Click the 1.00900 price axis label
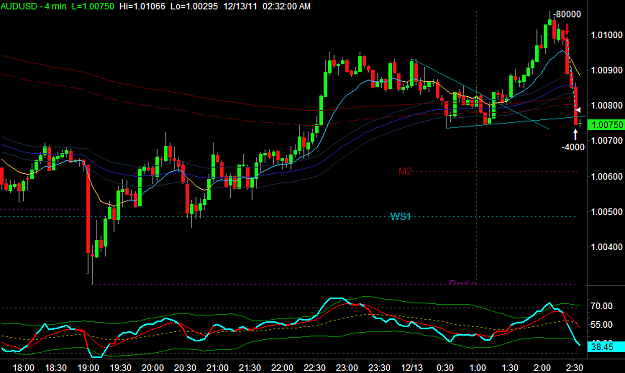625x373 pixels. (x=606, y=70)
